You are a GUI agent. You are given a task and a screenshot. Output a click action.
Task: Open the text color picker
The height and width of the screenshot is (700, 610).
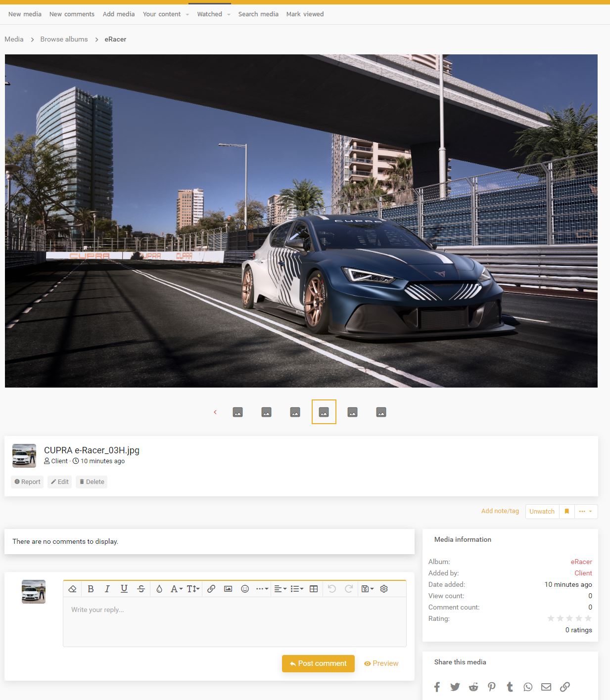(159, 589)
